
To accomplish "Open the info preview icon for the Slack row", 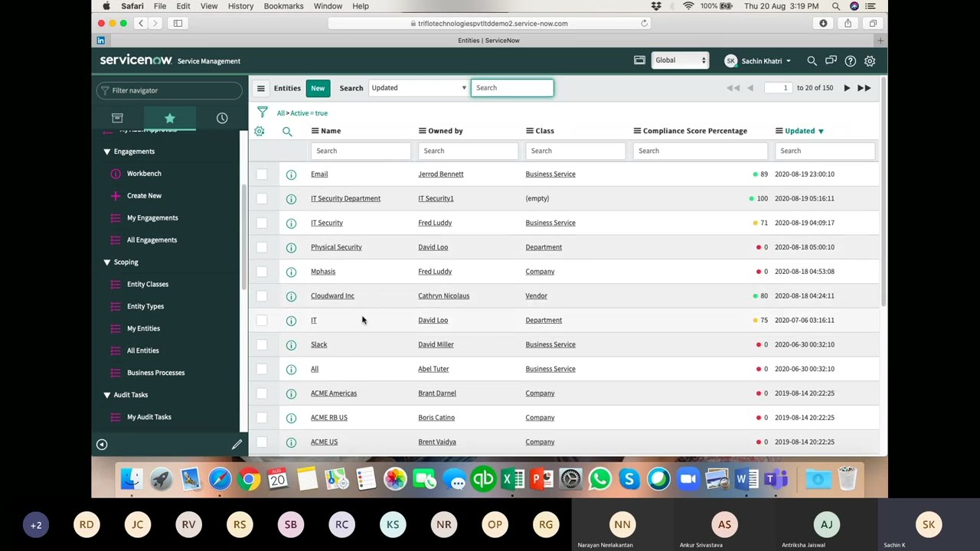I will click(291, 345).
